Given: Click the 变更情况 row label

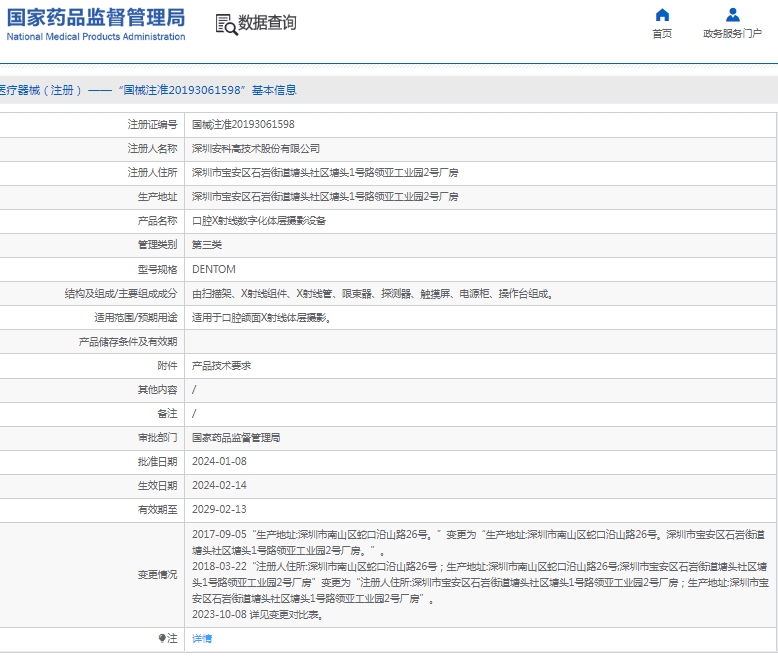Looking at the screenshot, I should 157,575.
